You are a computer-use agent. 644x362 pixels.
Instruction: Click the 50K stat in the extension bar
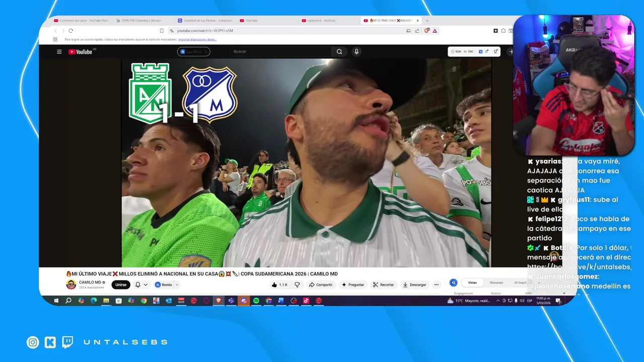(x=456, y=51)
